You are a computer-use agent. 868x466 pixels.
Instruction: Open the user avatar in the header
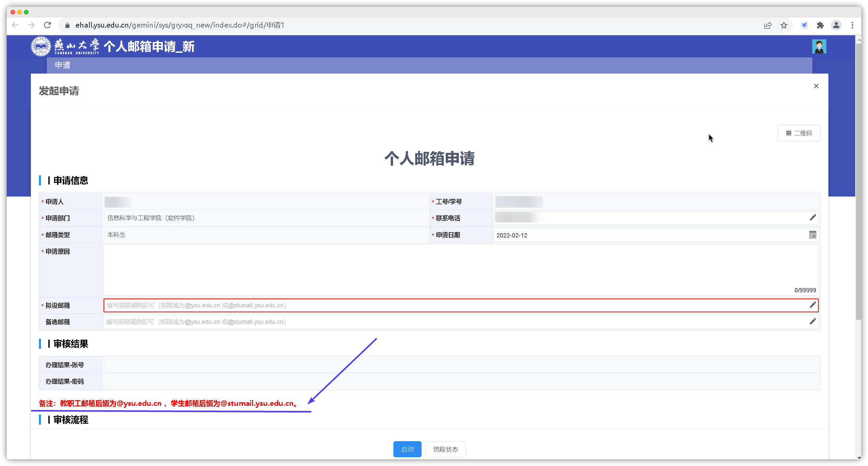point(819,46)
